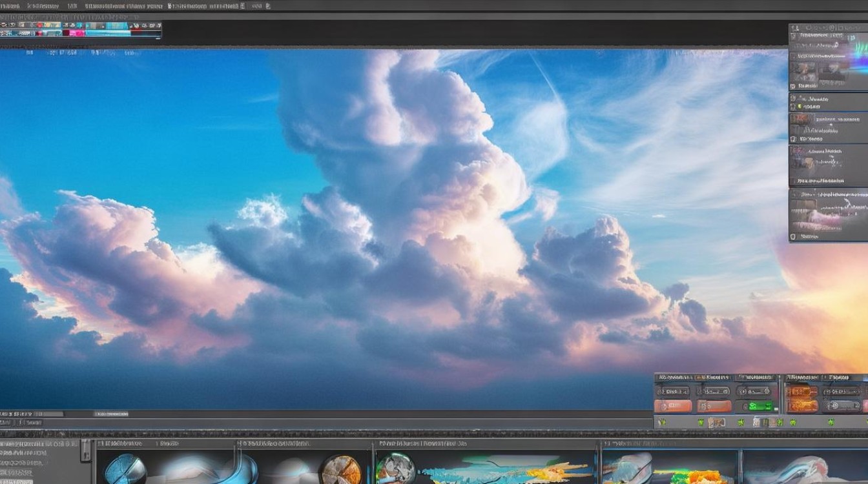Screen dimensions: 868x484
Task: Click the cloud sky preview image
Action: pyautogui.click(x=394, y=229)
